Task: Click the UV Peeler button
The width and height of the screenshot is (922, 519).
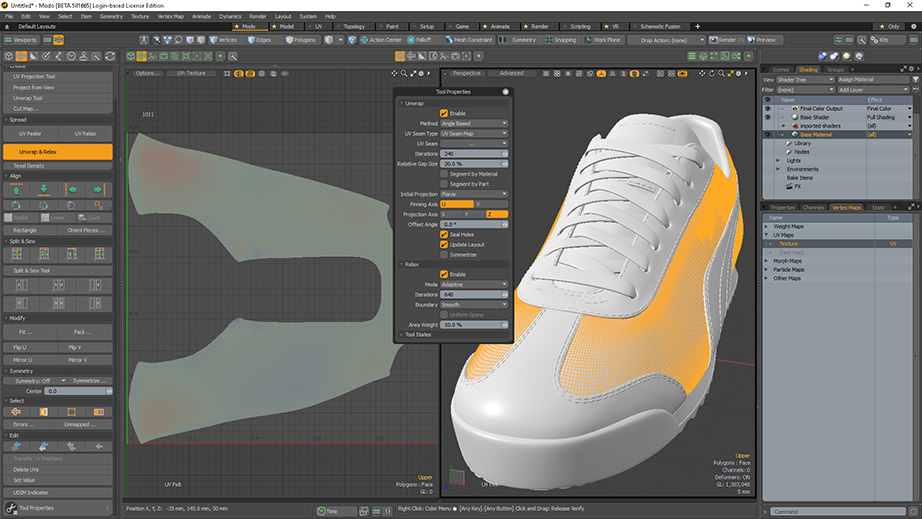Action: (30, 133)
